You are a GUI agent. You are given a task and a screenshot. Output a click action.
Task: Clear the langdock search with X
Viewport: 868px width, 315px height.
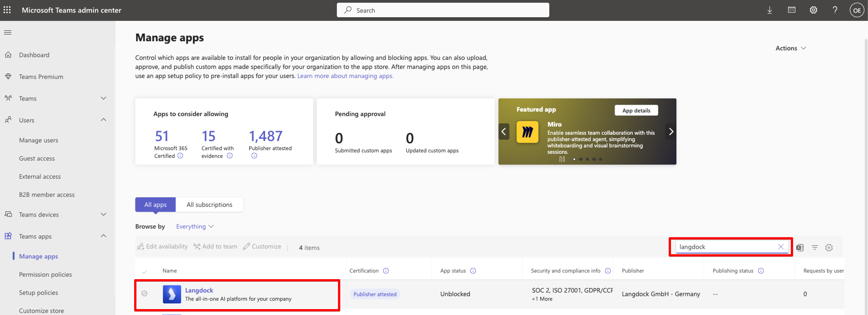click(781, 247)
